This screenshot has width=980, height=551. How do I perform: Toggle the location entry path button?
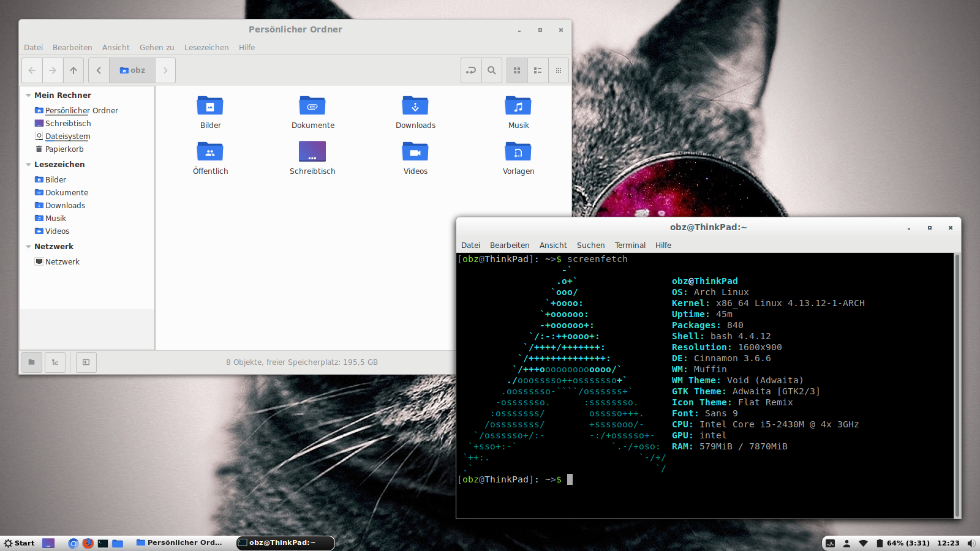click(x=471, y=70)
